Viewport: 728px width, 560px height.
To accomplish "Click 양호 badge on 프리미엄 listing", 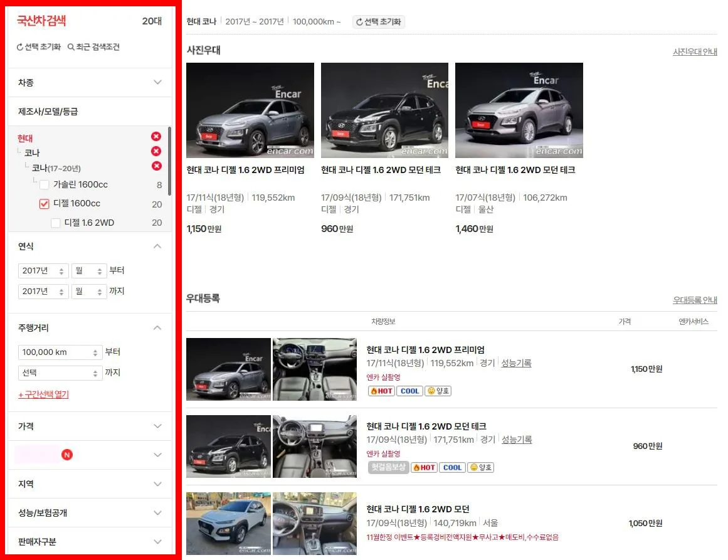I will point(438,391).
